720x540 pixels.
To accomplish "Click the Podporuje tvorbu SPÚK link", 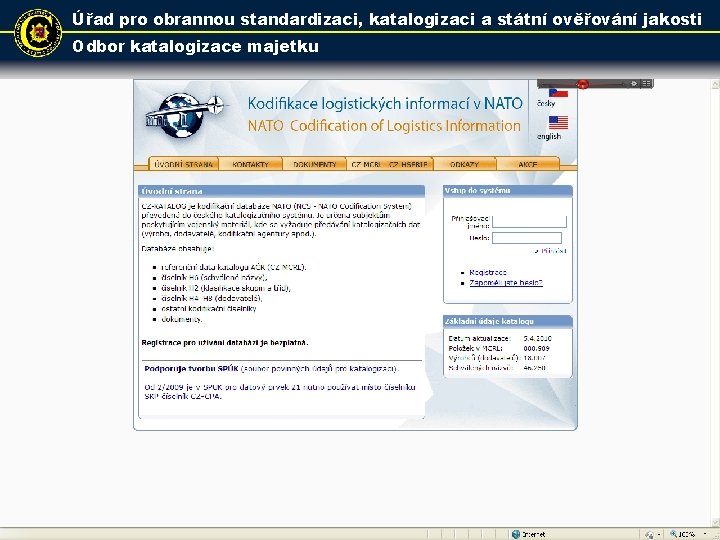I will pos(191,368).
